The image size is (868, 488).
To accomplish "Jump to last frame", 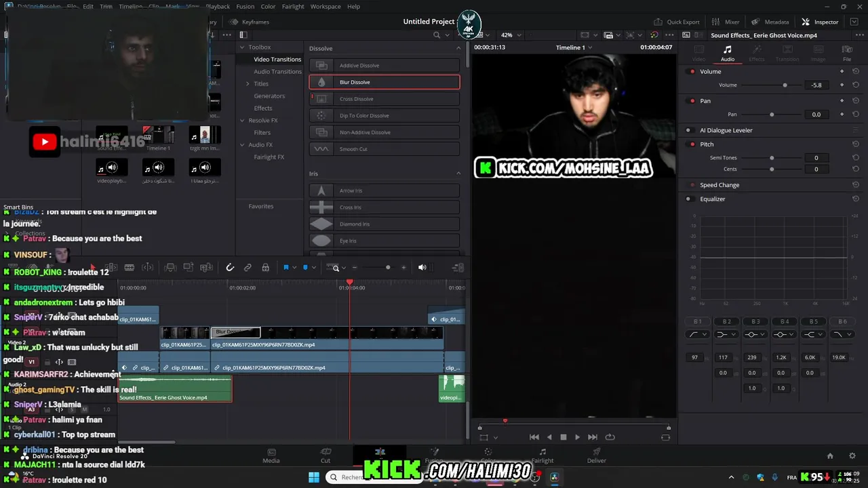I will 593,437.
